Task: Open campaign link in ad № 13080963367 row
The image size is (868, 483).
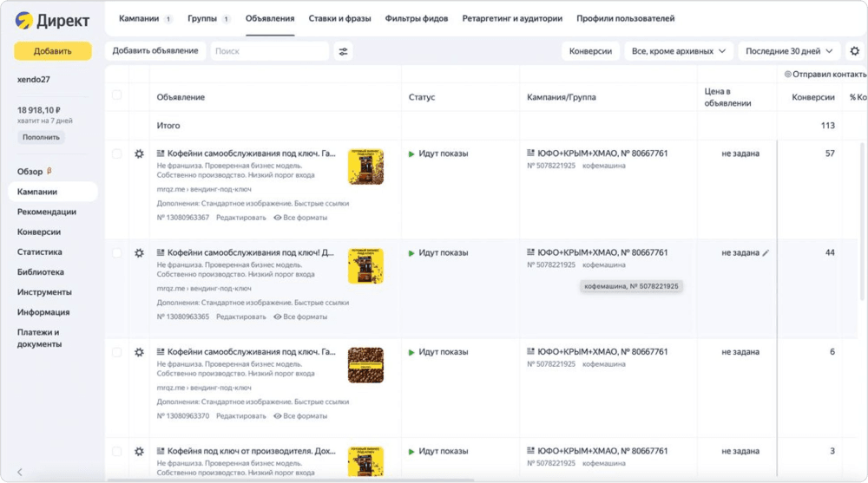Action: pos(602,153)
